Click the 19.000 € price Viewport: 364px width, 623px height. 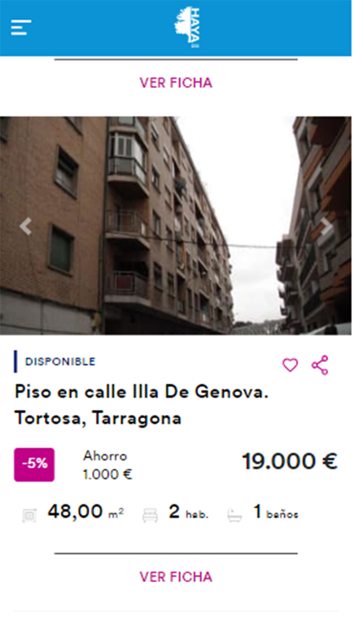point(290,462)
